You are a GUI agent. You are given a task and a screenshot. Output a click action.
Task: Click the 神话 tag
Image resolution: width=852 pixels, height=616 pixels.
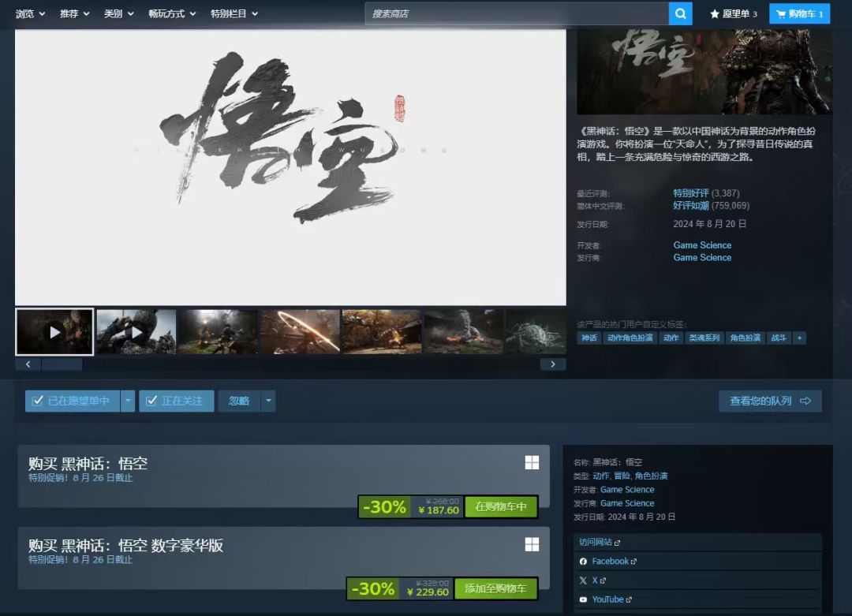point(589,338)
